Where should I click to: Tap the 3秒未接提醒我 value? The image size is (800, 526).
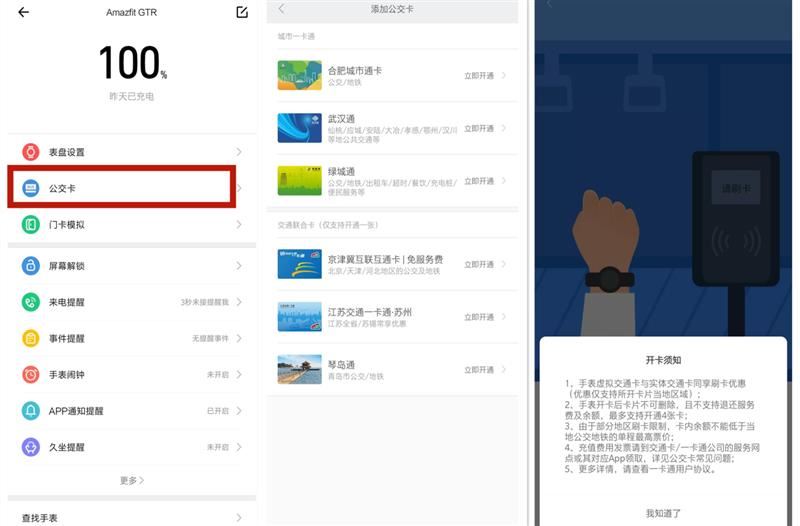click(x=205, y=302)
